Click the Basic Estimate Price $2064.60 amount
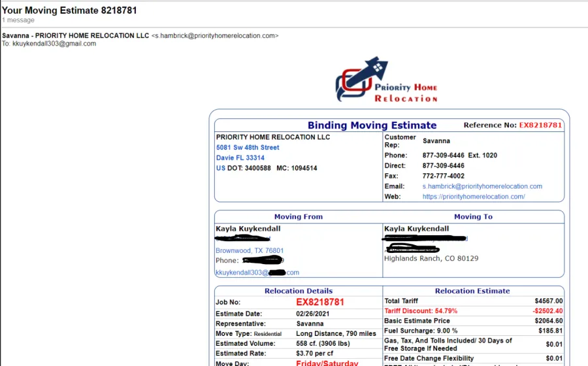588x366 pixels. click(x=549, y=321)
